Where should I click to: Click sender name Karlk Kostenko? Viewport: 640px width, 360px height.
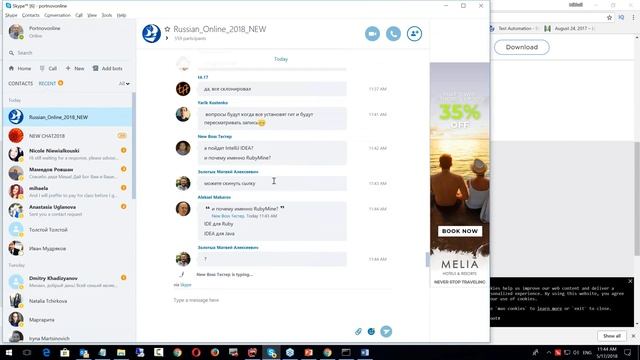tap(213, 103)
